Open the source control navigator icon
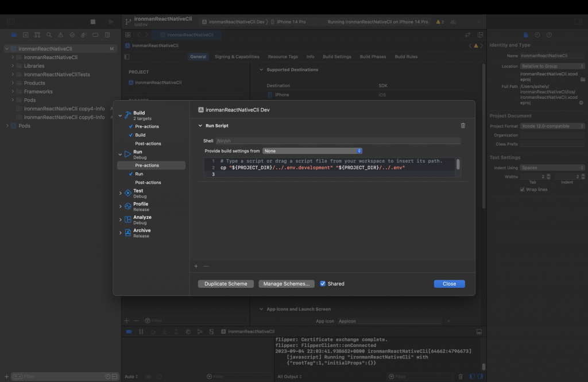588x382 pixels. (25, 35)
